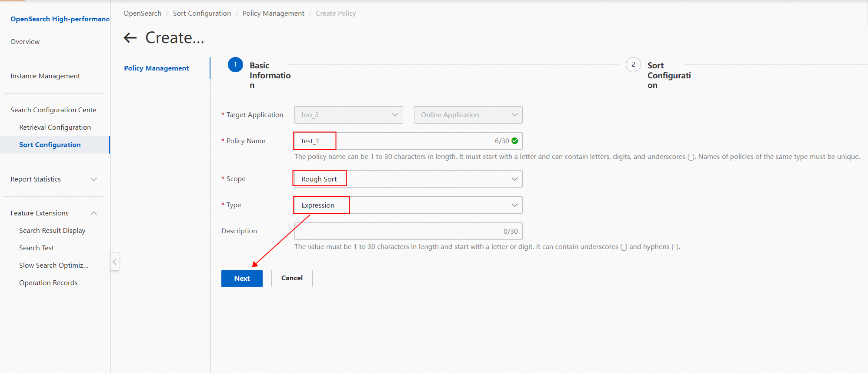The width and height of the screenshot is (868, 373).
Task: Open Search Test page
Action: pos(37,248)
